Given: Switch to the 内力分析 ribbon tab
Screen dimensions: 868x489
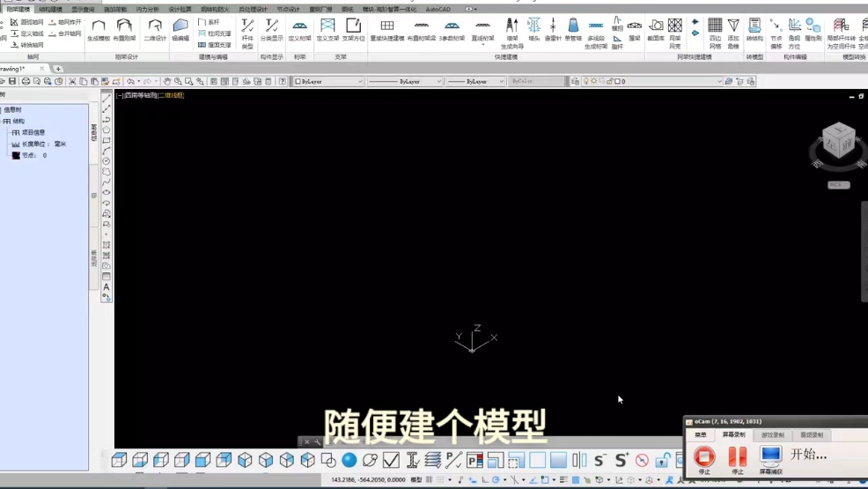Looking at the screenshot, I should coord(147,10).
